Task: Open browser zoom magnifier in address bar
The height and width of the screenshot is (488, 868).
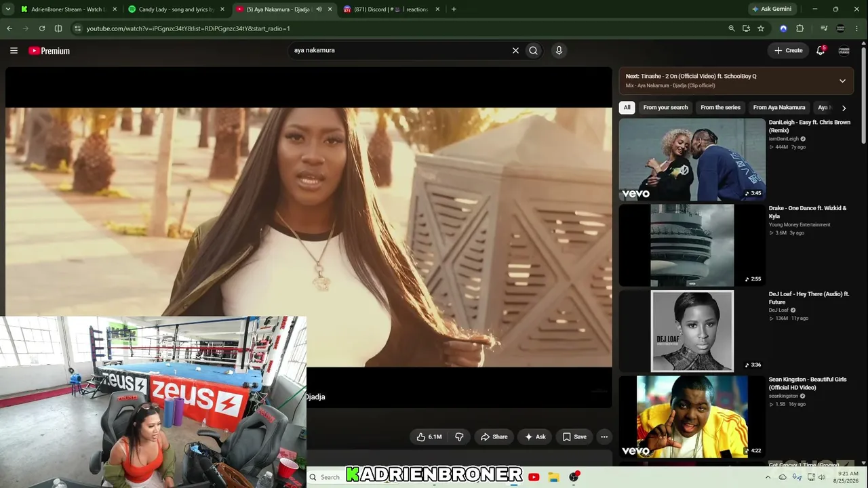Action: click(732, 28)
